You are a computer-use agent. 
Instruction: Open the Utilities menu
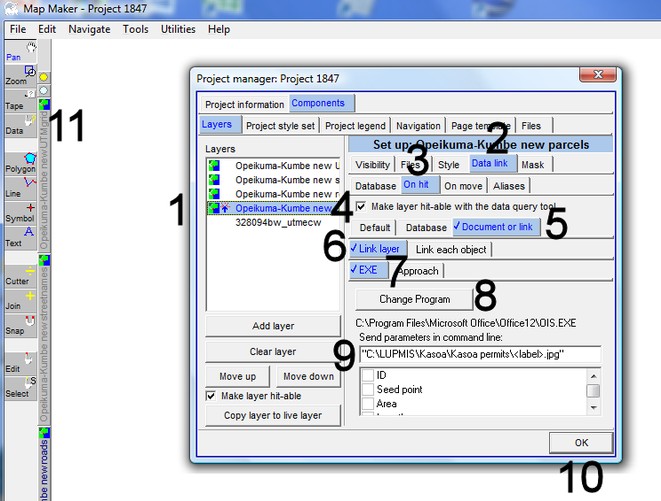(178, 29)
